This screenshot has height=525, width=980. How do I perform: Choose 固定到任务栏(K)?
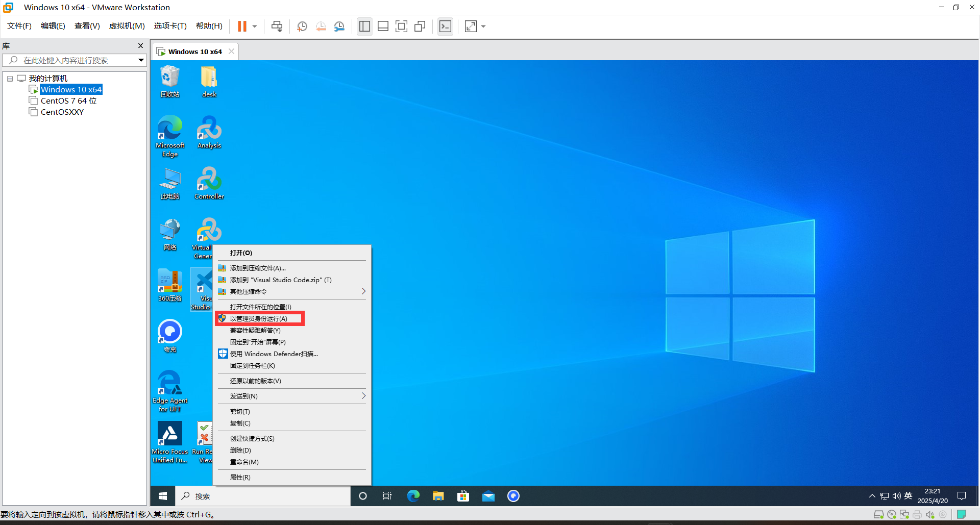click(292, 366)
